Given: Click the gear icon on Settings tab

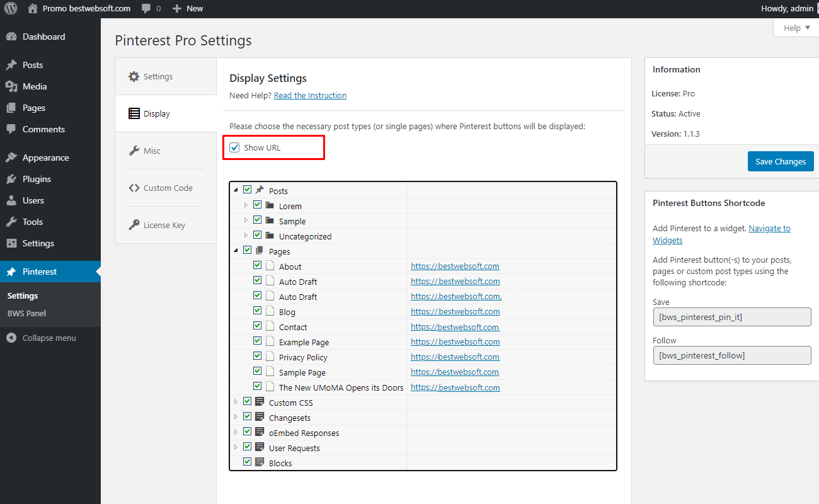Looking at the screenshot, I should click(x=134, y=76).
